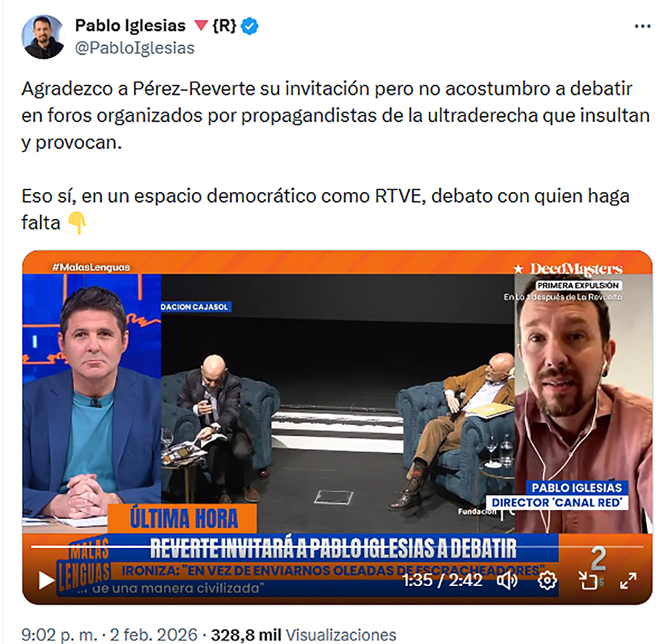This screenshot has width=667, height=644.
Task: View the 328,8 mil Visualizaciones stats
Action: click(303, 635)
